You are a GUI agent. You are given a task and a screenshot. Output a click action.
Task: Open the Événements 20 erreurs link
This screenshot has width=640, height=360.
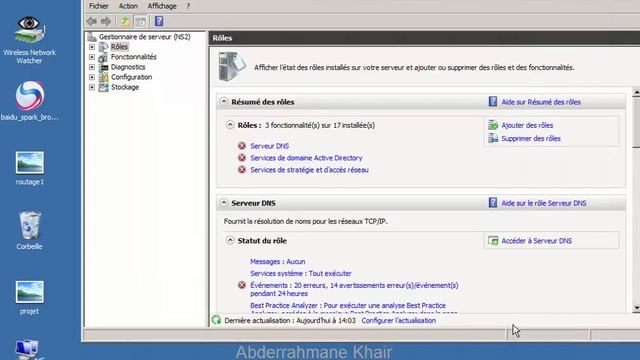pos(354,289)
